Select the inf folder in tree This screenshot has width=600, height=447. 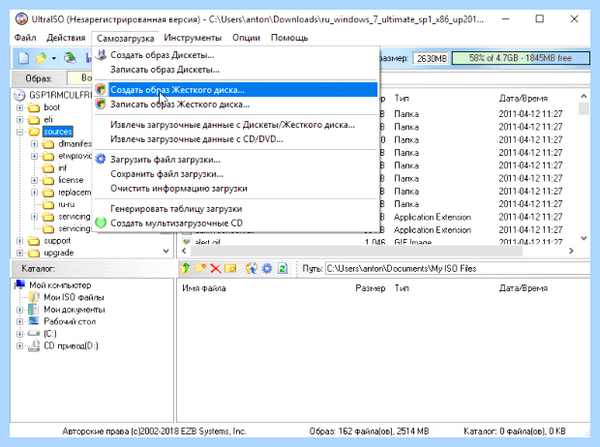(62, 168)
